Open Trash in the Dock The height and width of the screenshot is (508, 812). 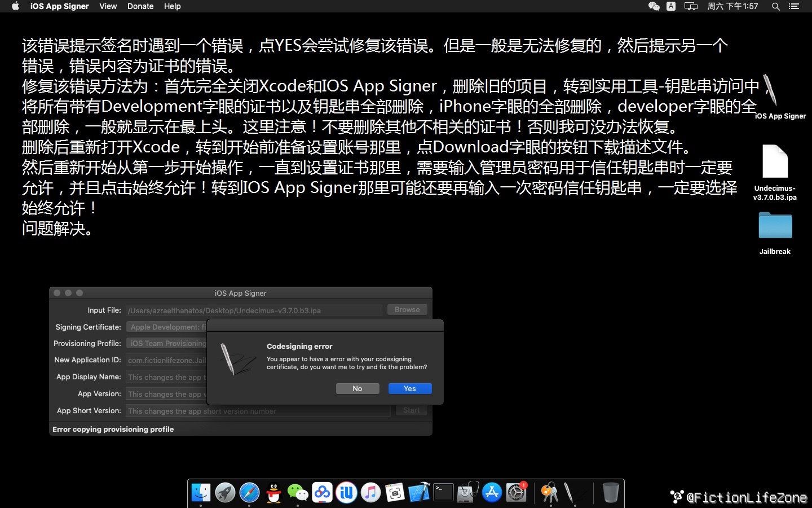click(x=610, y=493)
